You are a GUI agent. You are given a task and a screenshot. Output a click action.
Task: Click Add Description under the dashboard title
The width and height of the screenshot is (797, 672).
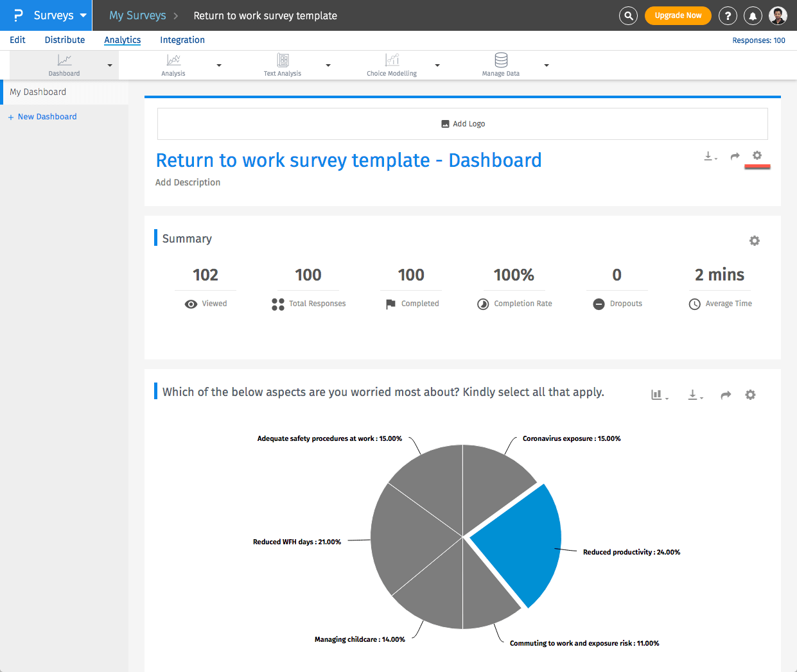pyautogui.click(x=188, y=182)
